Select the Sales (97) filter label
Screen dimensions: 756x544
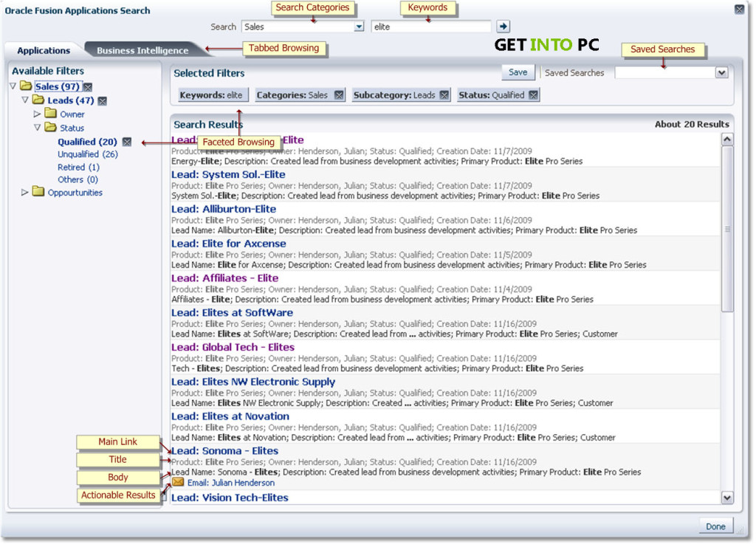[x=57, y=87]
